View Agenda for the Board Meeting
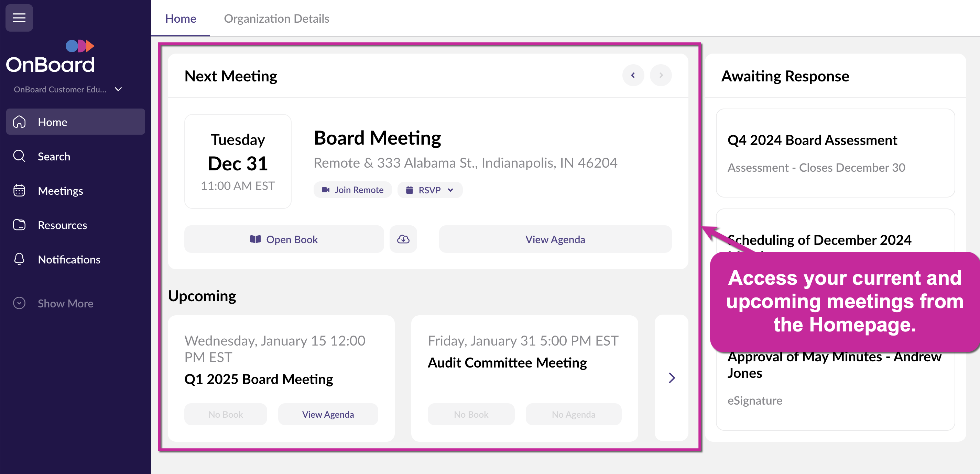 tap(555, 239)
